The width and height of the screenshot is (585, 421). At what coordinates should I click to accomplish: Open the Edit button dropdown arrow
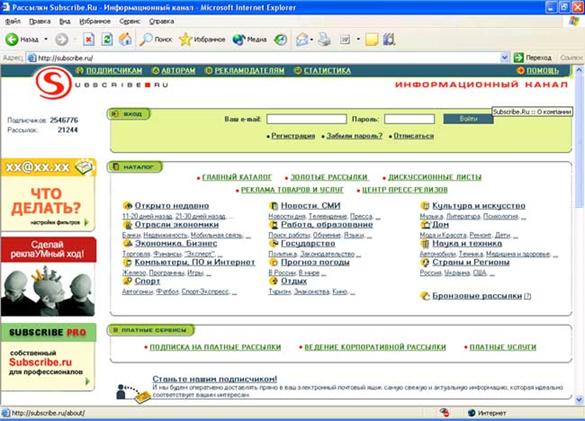coord(358,39)
